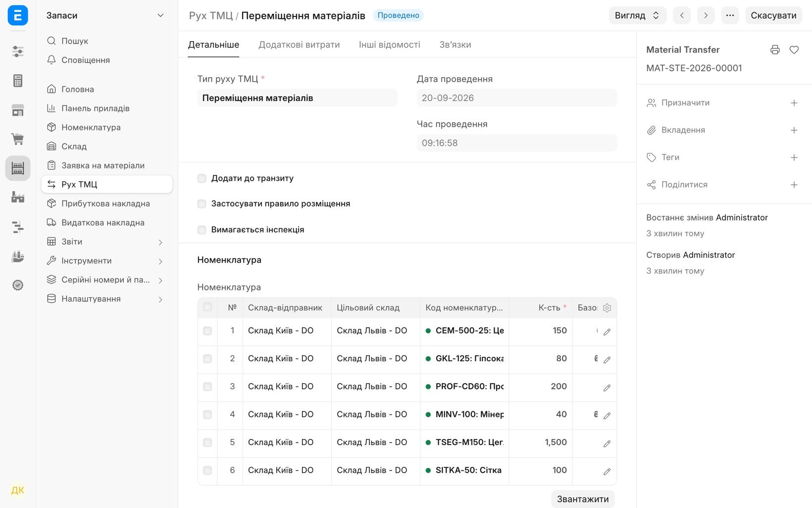
Task: Go to next document arrow
Action: pos(706,15)
